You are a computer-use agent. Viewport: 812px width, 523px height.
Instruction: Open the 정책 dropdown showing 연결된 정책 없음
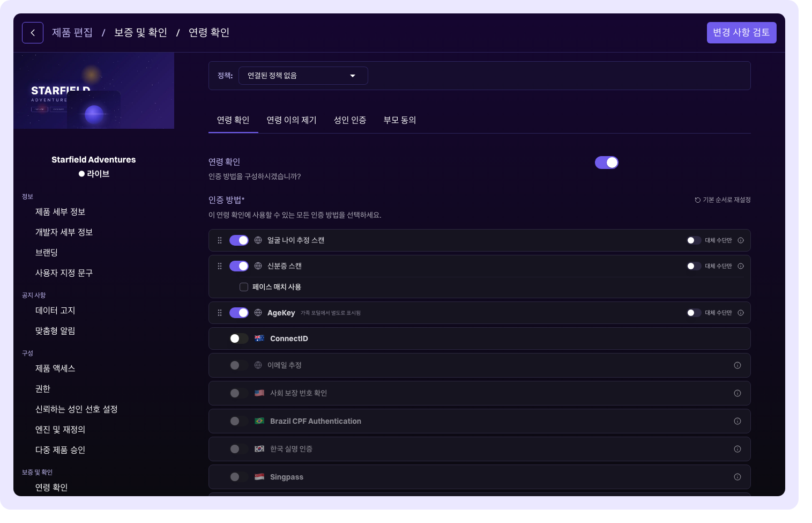pyautogui.click(x=303, y=76)
